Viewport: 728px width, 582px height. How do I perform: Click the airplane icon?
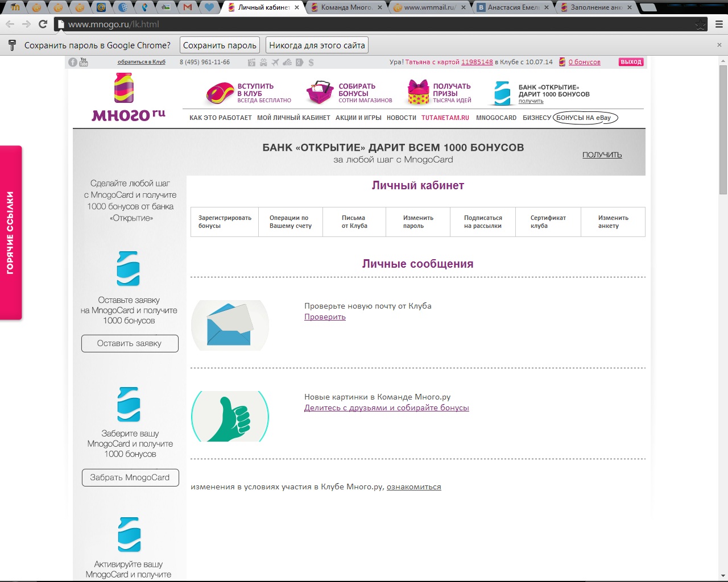(275, 62)
